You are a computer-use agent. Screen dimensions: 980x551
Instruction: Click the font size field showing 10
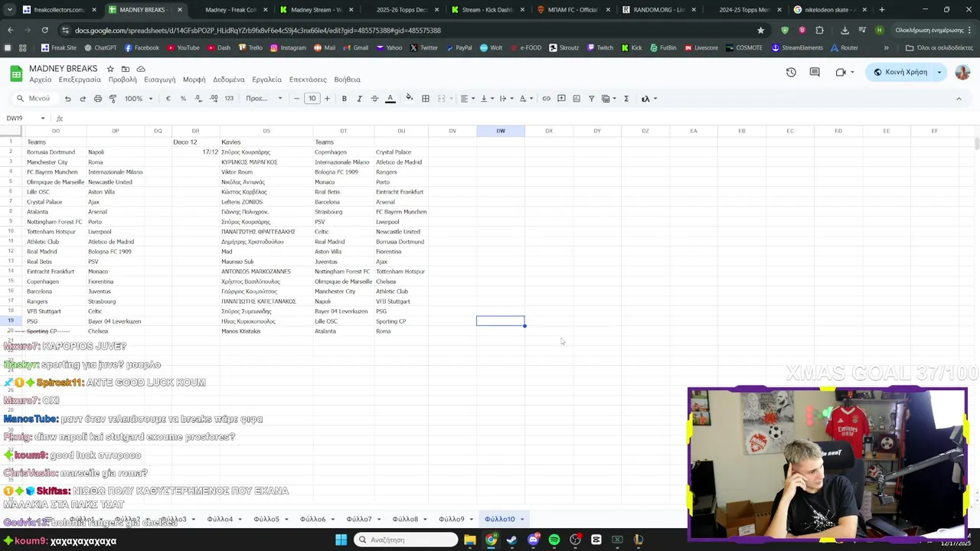[312, 99]
